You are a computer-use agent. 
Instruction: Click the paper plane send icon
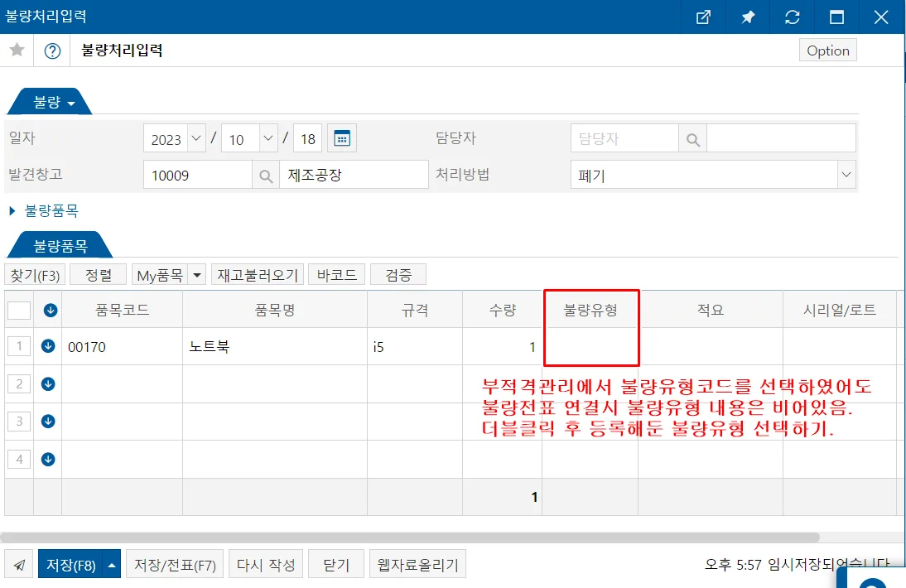pos(19,565)
